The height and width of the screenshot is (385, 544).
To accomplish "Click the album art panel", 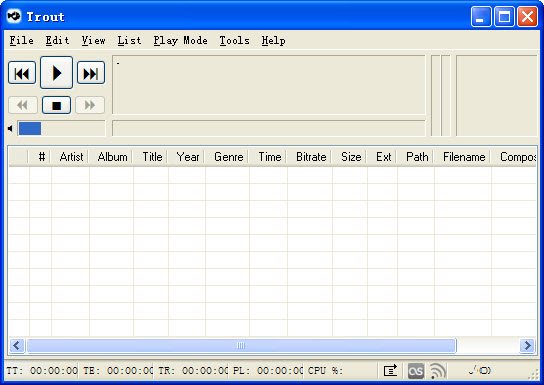I will coord(496,95).
